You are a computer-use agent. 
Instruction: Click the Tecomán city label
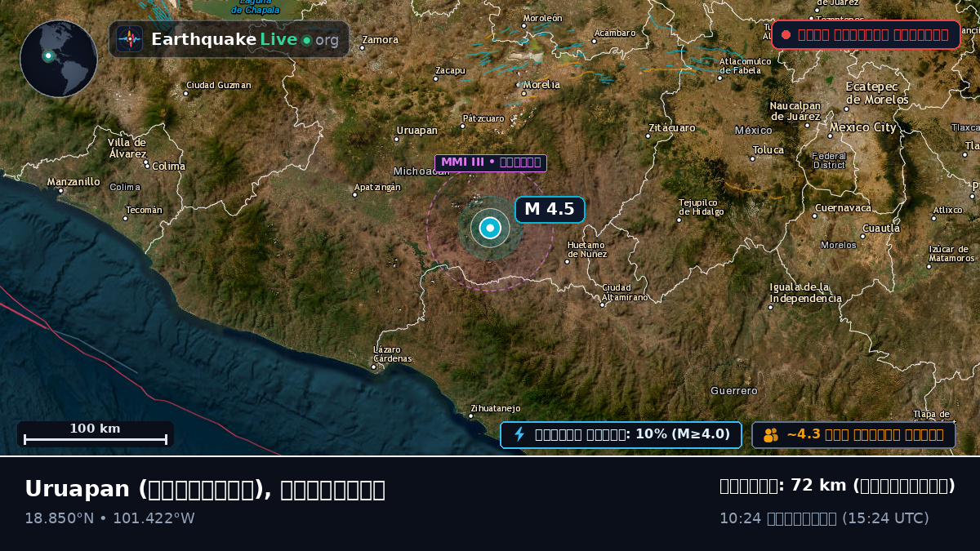[x=145, y=211]
